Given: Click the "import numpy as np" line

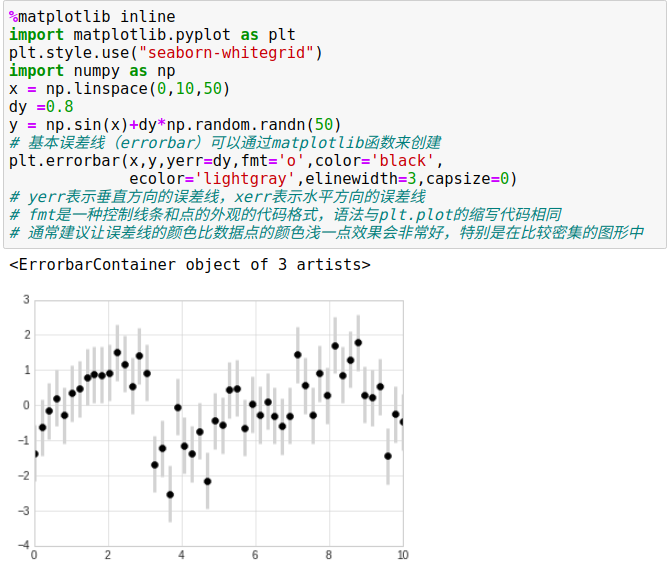Looking at the screenshot, I should pyautogui.click(x=92, y=71).
